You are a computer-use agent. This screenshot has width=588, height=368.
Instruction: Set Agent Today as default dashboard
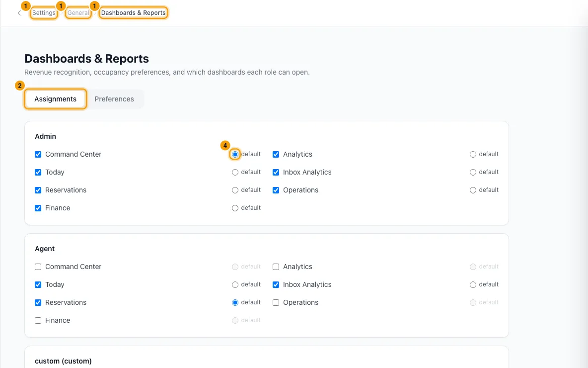click(x=235, y=284)
